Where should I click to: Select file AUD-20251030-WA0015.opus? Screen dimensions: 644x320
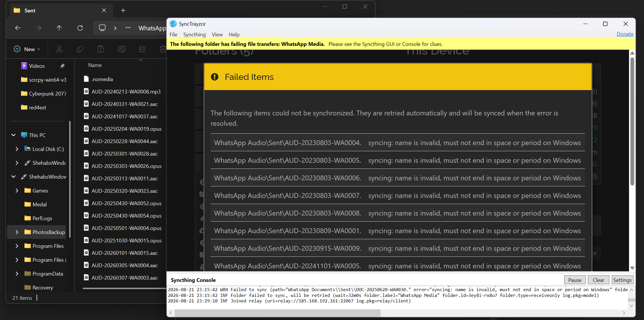point(123,240)
